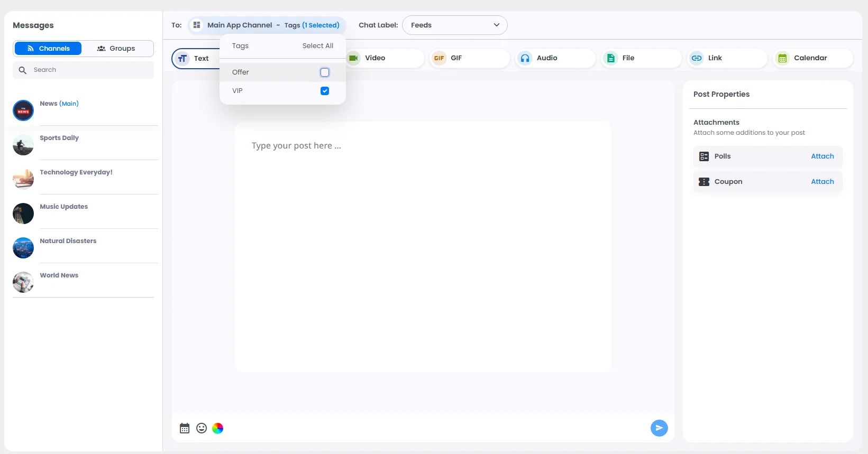Viewport: 868px width, 454px height.
Task: Collapse the Main App Channel tags dropdown
Action: [267, 25]
